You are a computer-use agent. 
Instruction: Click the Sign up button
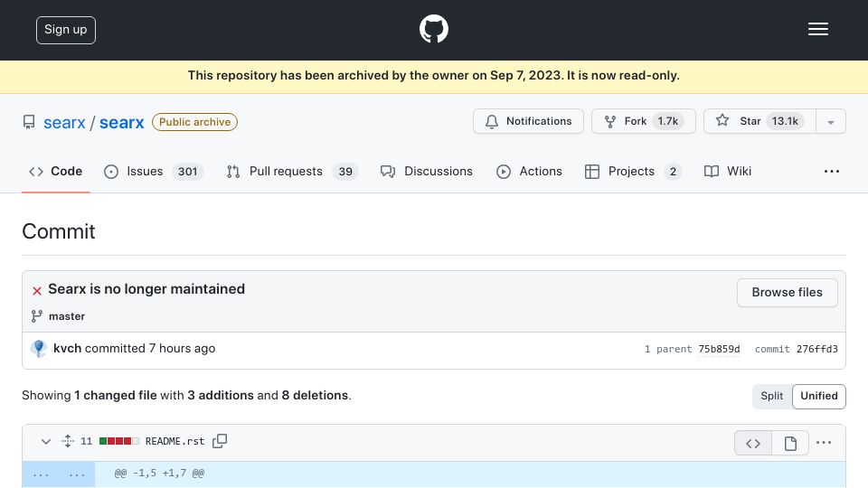pyautogui.click(x=66, y=30)
